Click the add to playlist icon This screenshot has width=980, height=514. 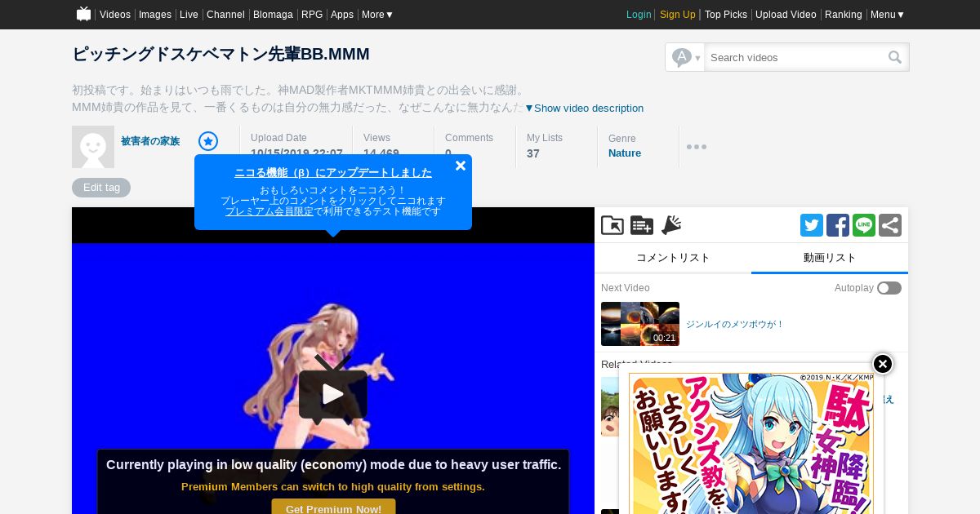point(642,225)
